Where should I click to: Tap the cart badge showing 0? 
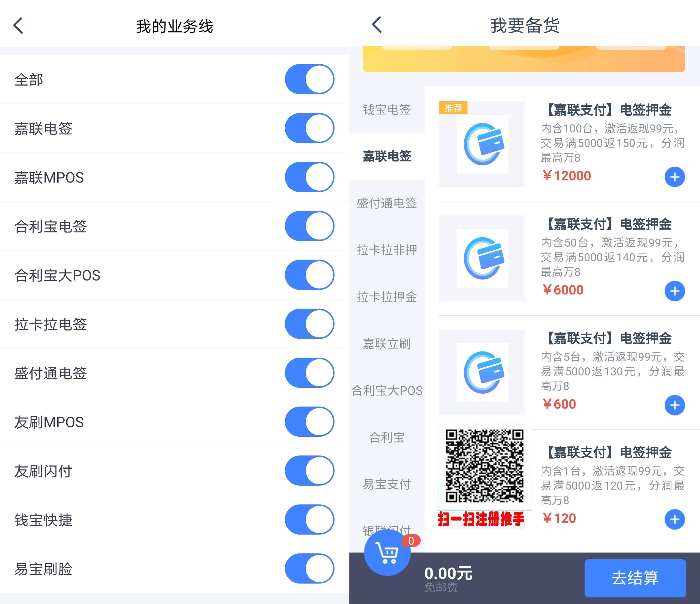pos(411,541)
